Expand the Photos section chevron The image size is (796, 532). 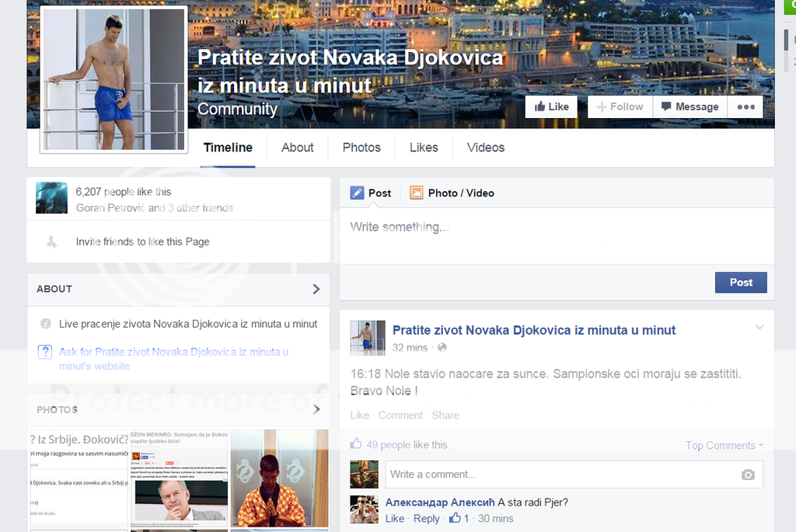click(316, 409)
